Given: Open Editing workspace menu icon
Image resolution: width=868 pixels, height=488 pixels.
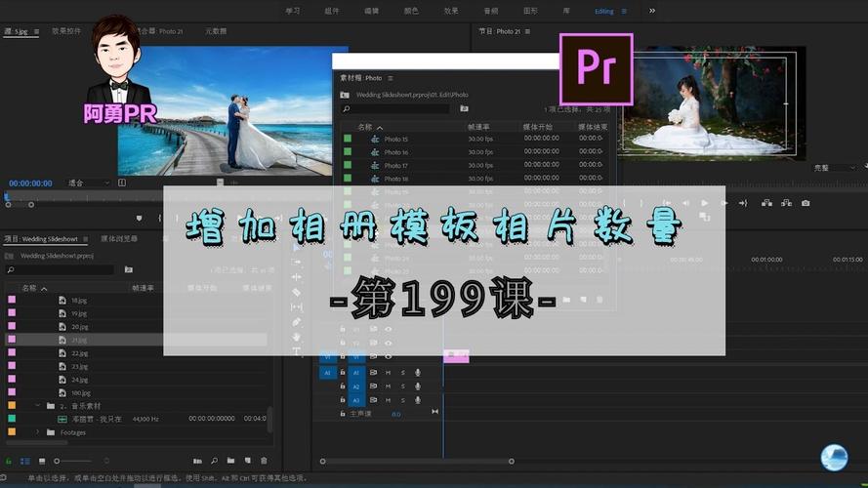Looking at the screenshot, I should point(624,11).
